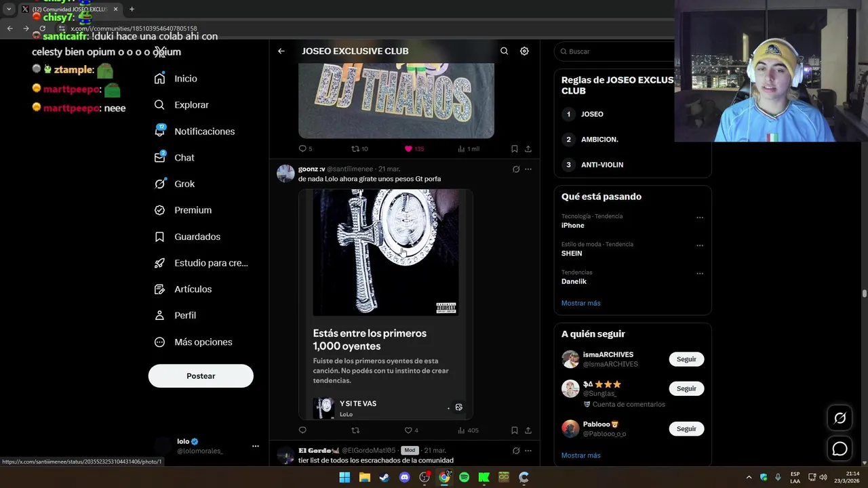868x488 pixels.
Task: Open more options for SHEIN trend
Action: [x=700, y=245]
